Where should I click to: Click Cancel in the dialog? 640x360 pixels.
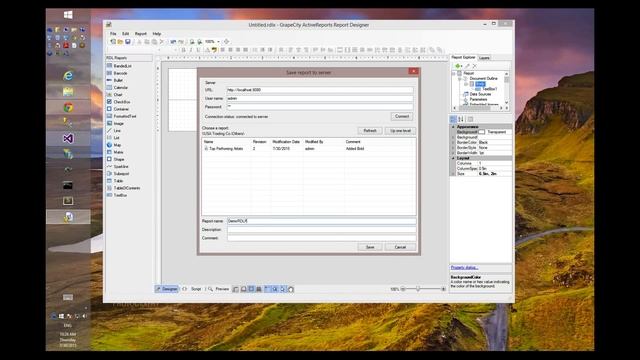click(x=400, y=247)
